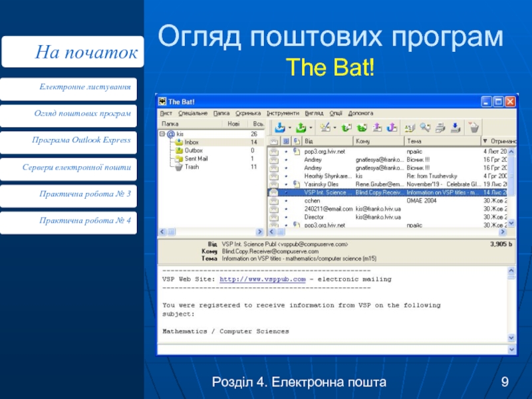The image size is (532, 399).
Task: Open Практична робота № 4 link
Action: tap(68, 223)
